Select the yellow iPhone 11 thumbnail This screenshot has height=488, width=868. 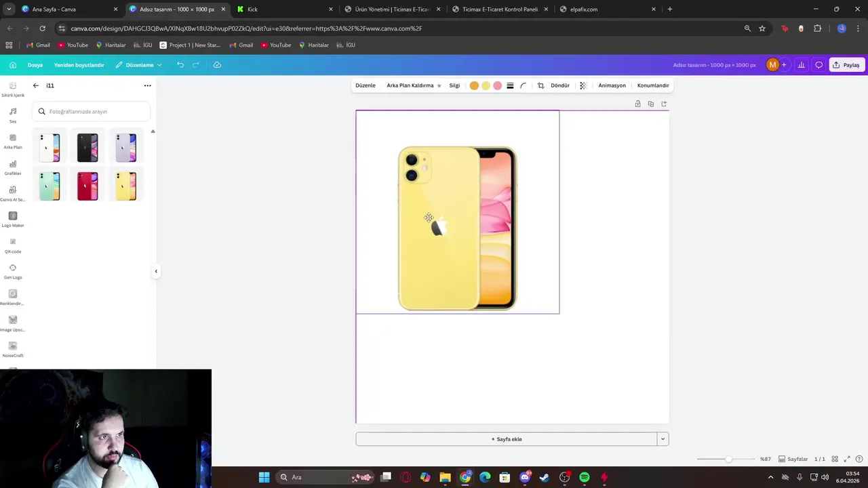[x=125, y=186]
